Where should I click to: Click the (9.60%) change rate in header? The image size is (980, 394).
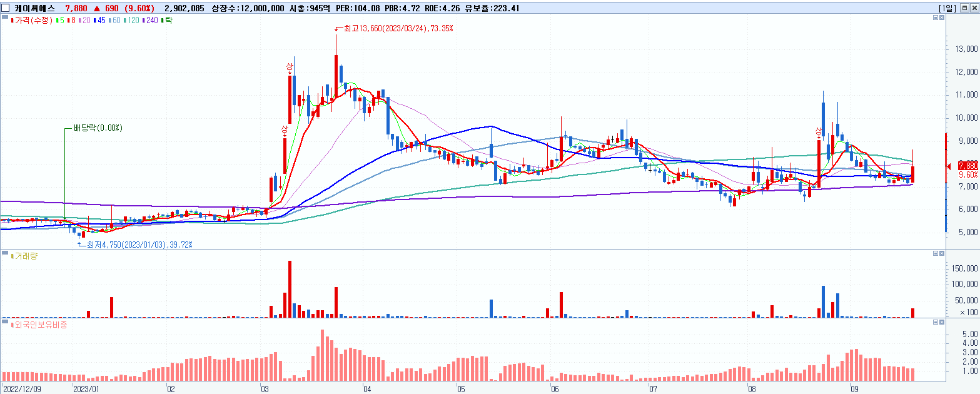tap(139, 8)
